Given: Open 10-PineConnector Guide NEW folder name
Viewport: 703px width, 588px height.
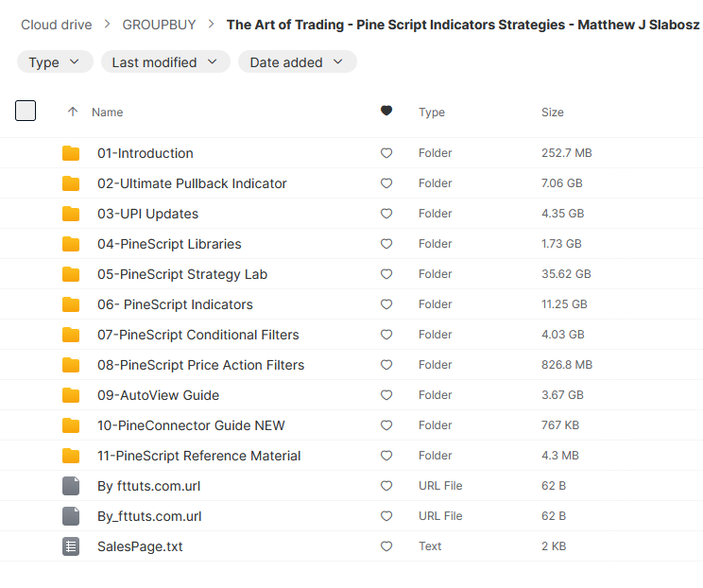Looking at the screenshot, I should (x=191, y=425).
